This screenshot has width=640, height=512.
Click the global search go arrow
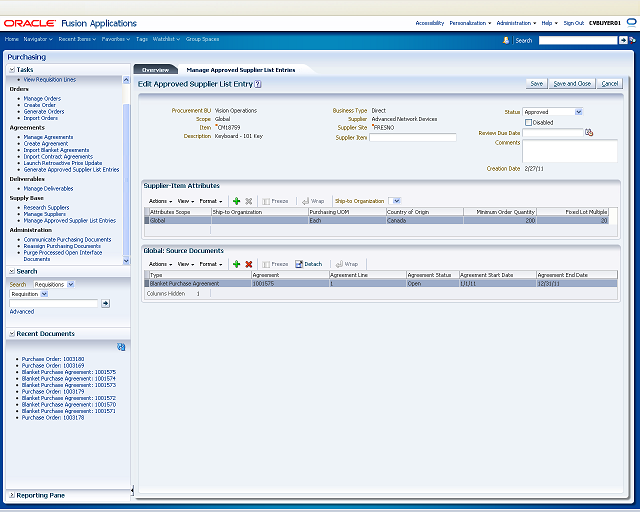623,40
